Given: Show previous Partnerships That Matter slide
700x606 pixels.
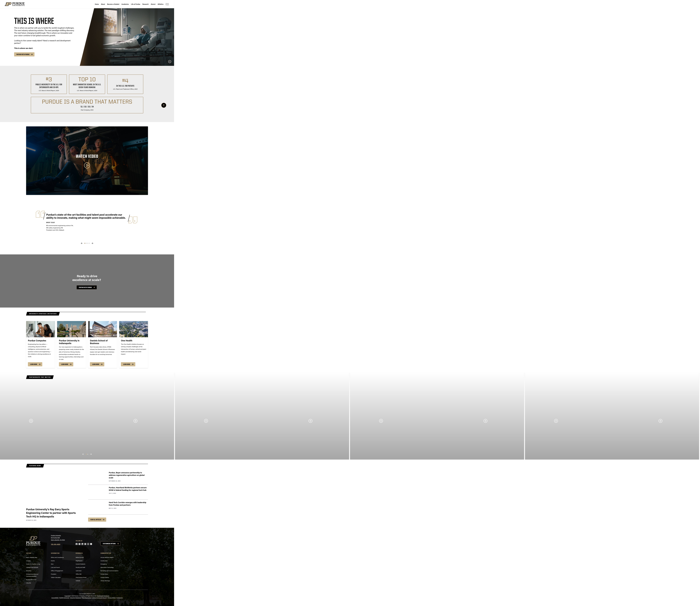Looking at the screenshot, I should click(83, 454).
